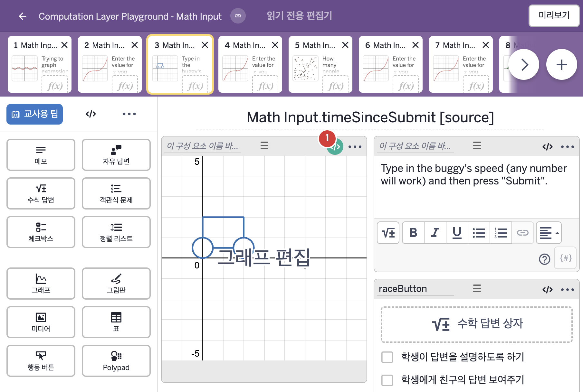Edit the raceButton component name field

pyautogui.click(x=416, y=289)
